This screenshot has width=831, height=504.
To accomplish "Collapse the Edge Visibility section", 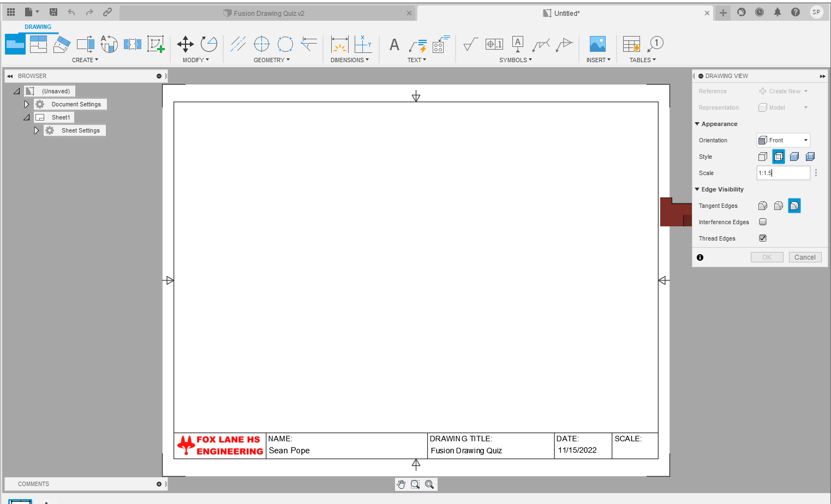I will (697, 189).
